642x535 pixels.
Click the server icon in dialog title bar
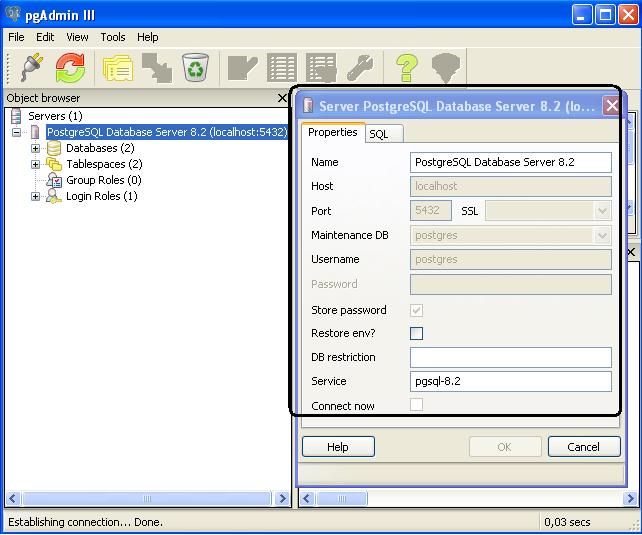(308, 106)
